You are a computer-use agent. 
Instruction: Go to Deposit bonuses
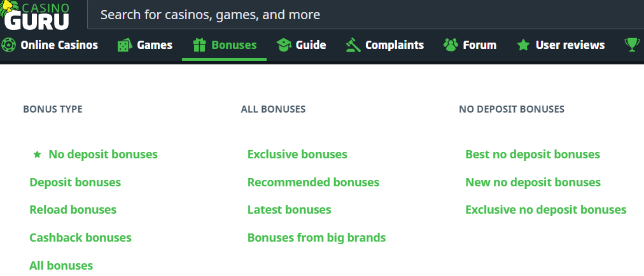pyautogui.click(x=75, y=183)
